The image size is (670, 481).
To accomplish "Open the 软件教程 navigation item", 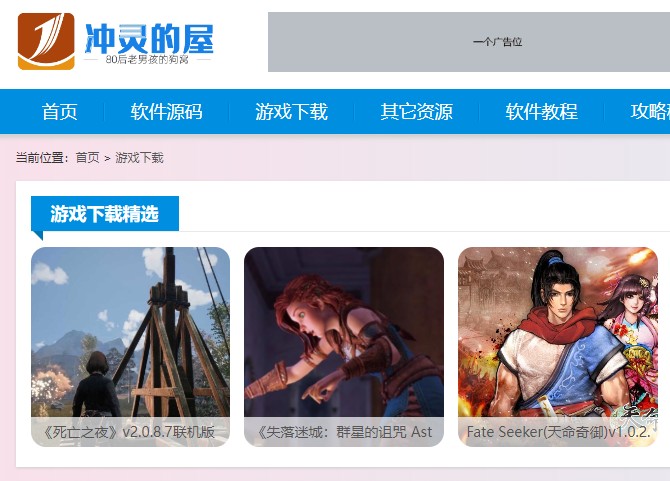I will [x=541, y=112].
